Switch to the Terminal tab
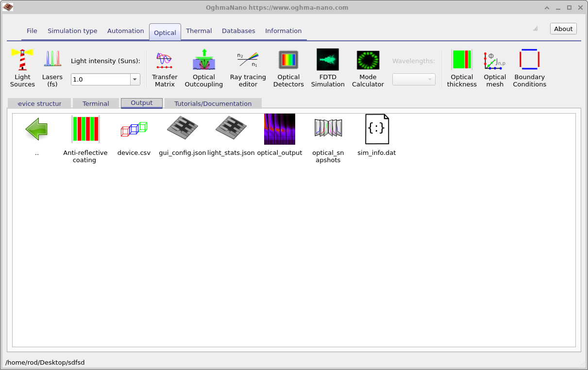This screenshot has width=588, height=370. [96, 103]
